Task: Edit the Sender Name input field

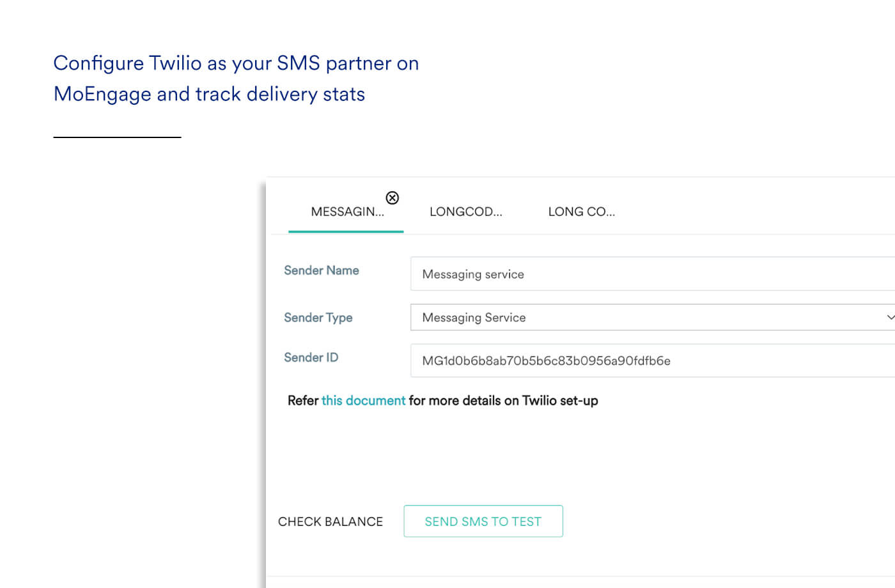Action: (653, 274)
